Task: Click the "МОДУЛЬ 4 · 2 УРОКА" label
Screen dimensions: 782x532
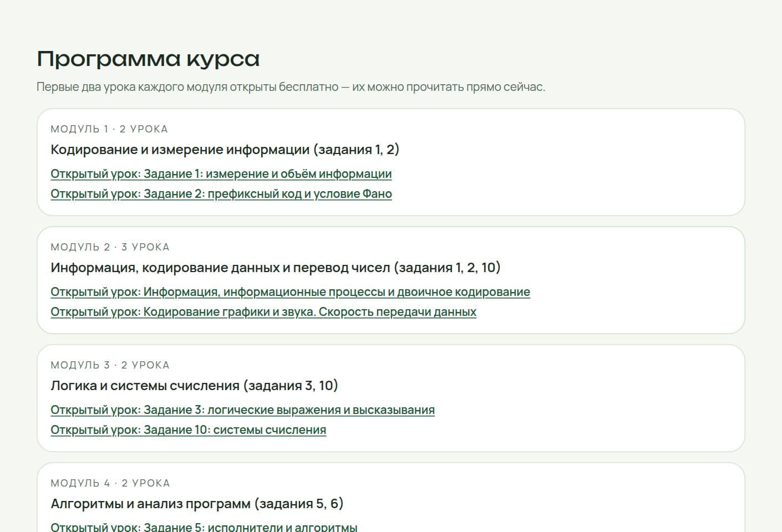Action: click(x=110, y=483)
